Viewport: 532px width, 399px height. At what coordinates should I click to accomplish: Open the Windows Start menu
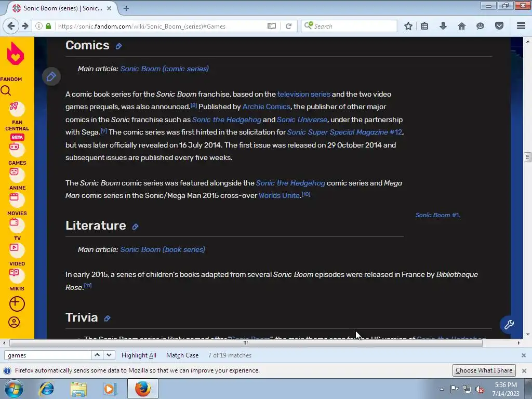click(x=14, y=389)
